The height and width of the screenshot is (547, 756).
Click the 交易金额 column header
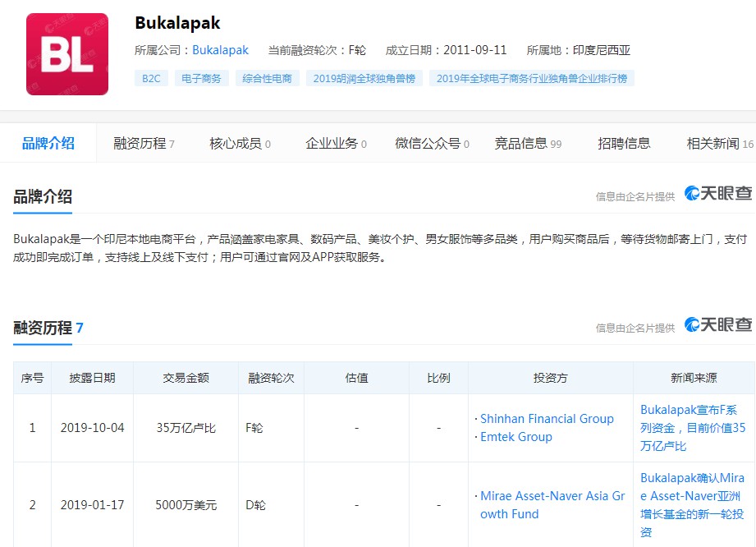(x=186, y=378)
